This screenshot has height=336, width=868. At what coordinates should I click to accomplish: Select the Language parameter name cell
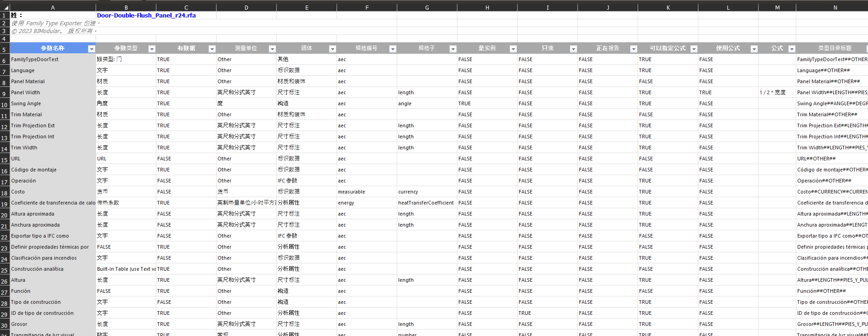(53, 70)
